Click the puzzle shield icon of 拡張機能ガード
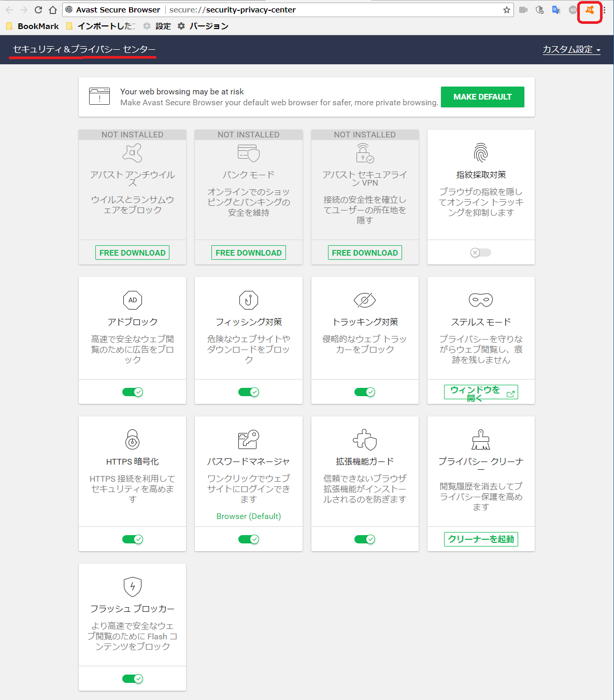 click(x=365, y=439)
